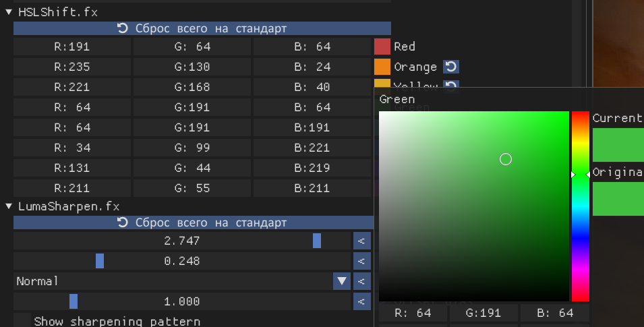
Task: Click the 2.747 slider
Action: (x=182, y=241)
